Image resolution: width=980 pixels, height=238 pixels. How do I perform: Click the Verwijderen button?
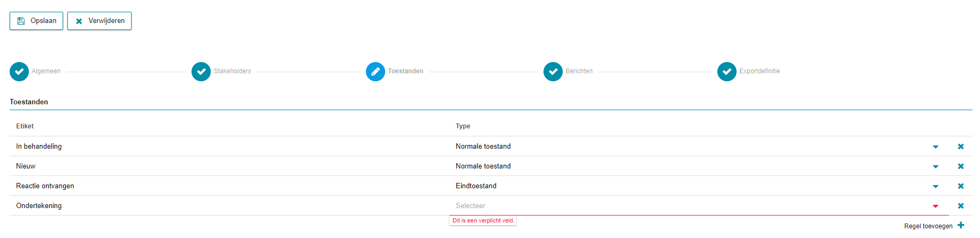99,21
